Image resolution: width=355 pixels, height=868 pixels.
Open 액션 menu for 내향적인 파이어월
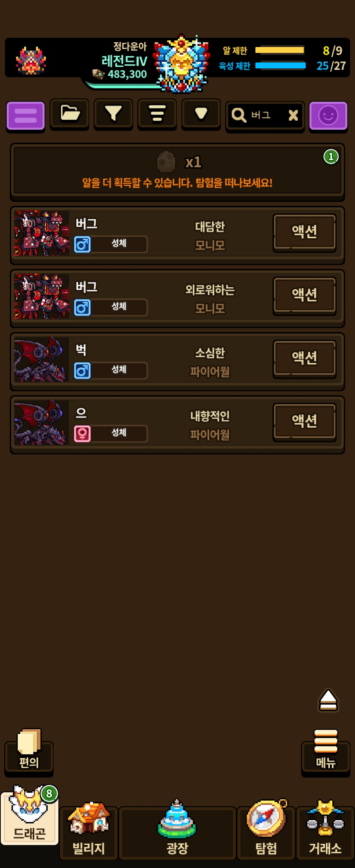[304, 422]
